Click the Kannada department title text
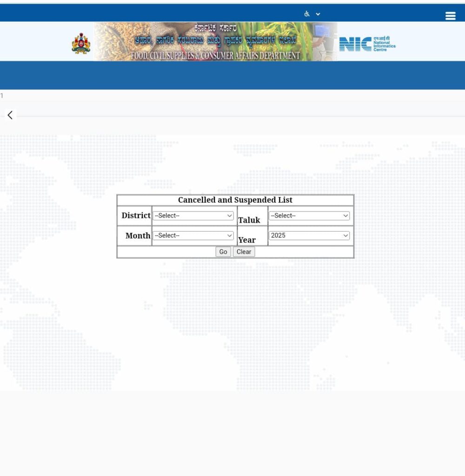The height and width of the screenshot is (476, 465). pyautogui.click(x=215, y=40)
